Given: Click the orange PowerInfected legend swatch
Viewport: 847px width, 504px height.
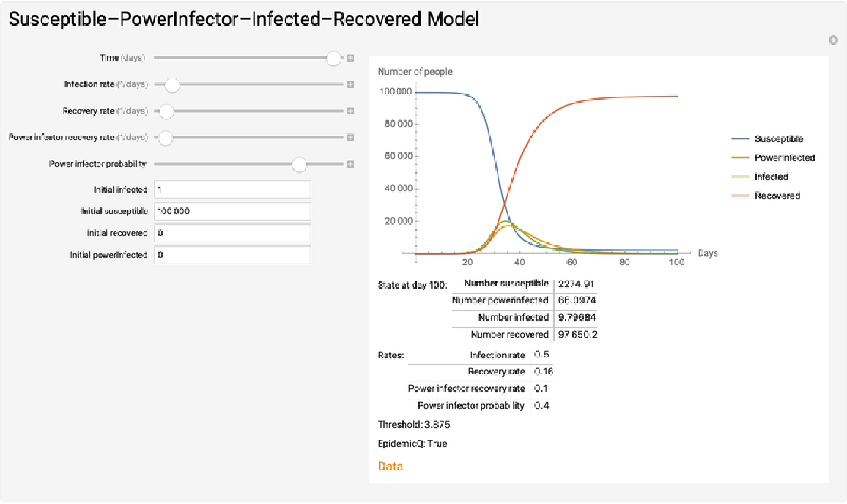Looking at the screenshot, I should pos(739,158).
